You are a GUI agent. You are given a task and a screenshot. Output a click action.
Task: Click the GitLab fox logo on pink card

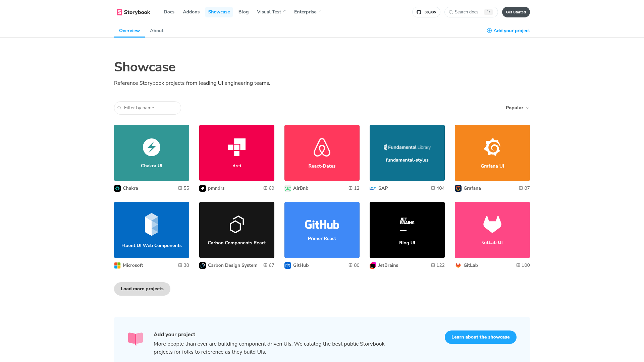pyautogui.click(x=492, y=224)
